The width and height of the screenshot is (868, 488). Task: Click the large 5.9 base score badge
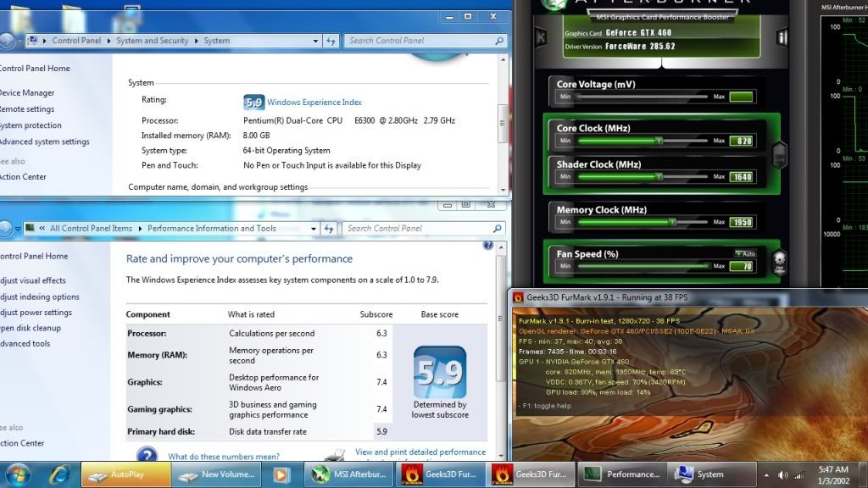pos(440,372)
